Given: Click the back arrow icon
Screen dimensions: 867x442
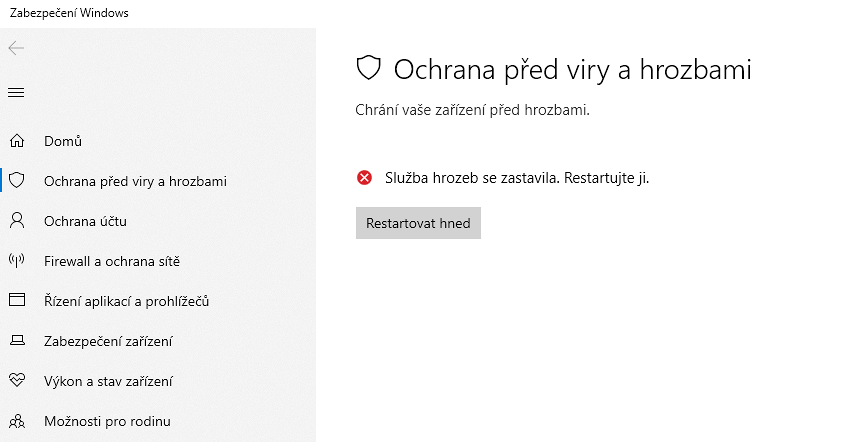Looking at the screenshot, I should (16, 48).
